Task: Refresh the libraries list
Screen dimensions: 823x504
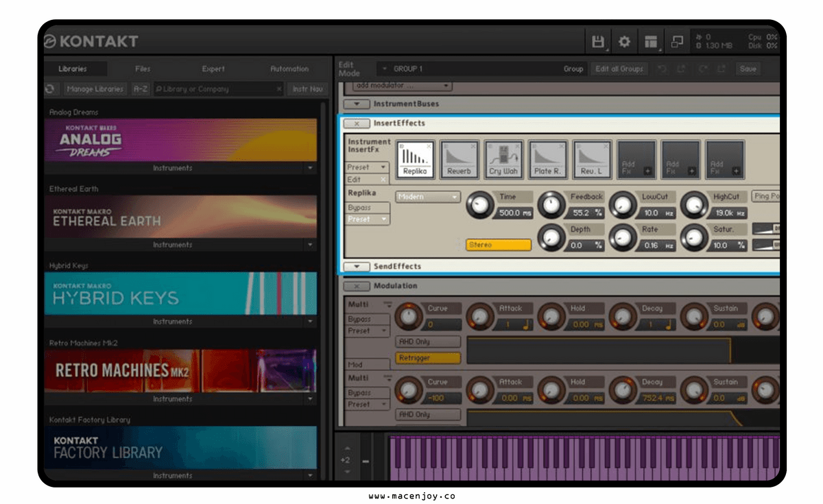Action: [49, 89]
